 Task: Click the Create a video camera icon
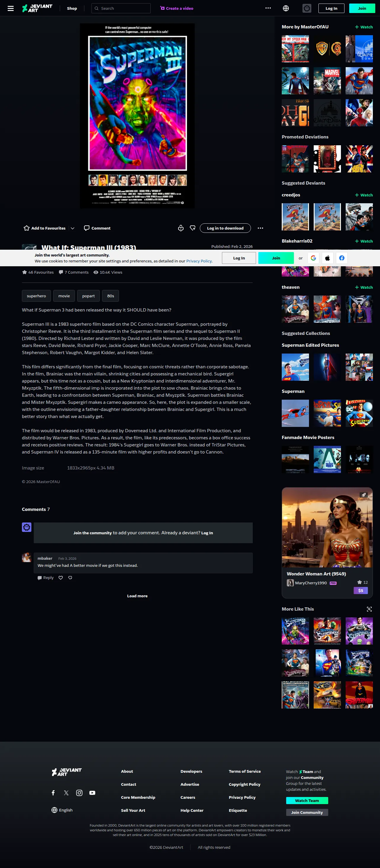point(162,8)
